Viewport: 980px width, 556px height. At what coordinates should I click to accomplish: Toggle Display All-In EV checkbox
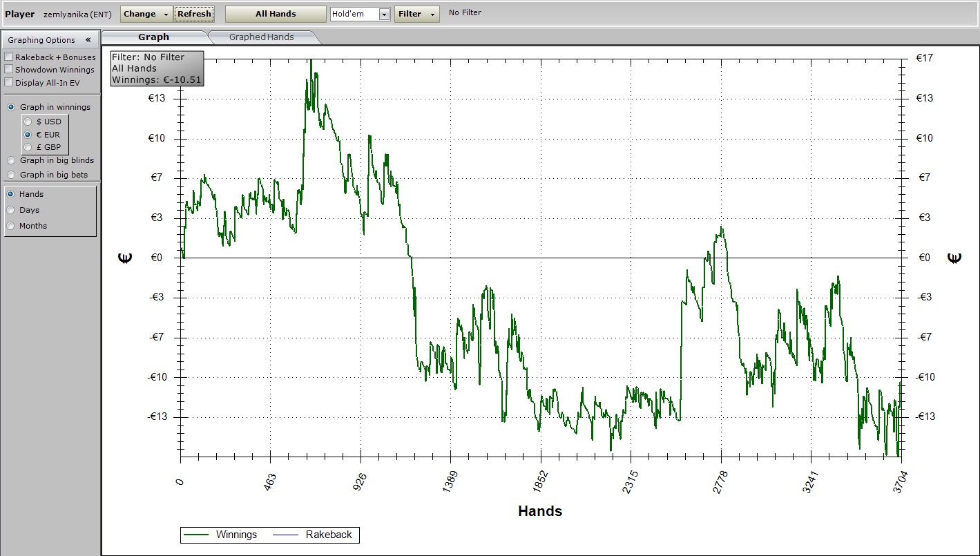click(x=9, y=83)
